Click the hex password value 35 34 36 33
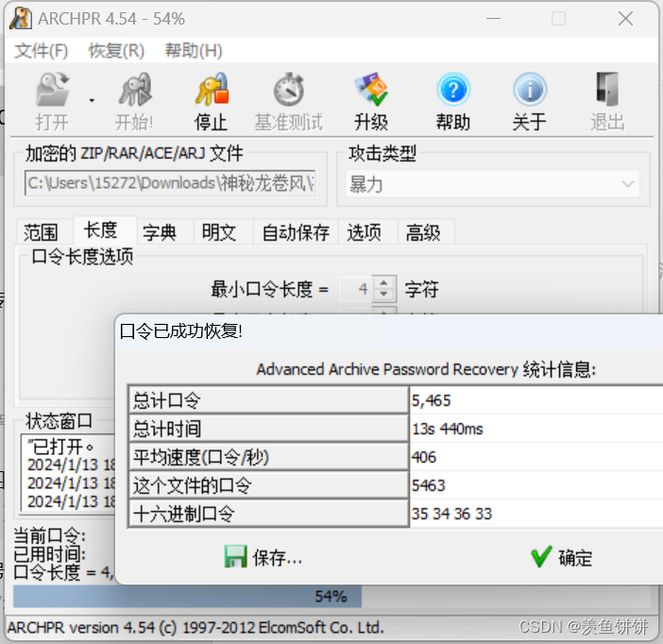 (x=451, y=514)
